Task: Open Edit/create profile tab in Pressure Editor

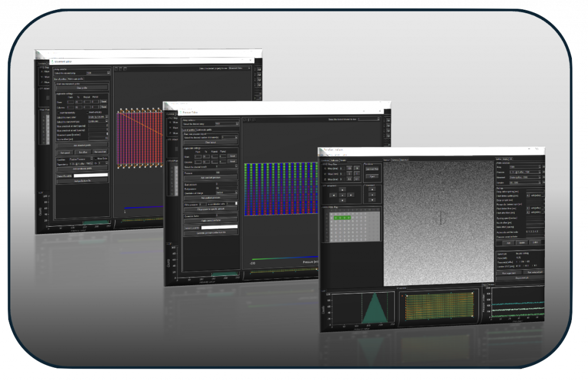Action: click(x=206, y=130)
